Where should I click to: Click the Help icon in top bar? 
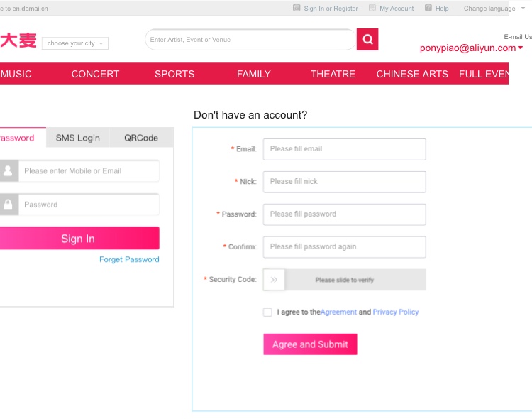428,8
